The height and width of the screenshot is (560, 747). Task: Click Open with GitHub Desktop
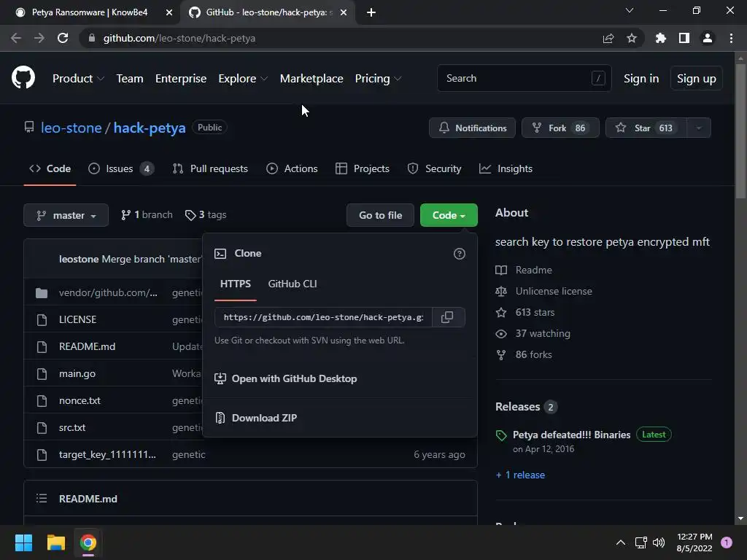286,378
